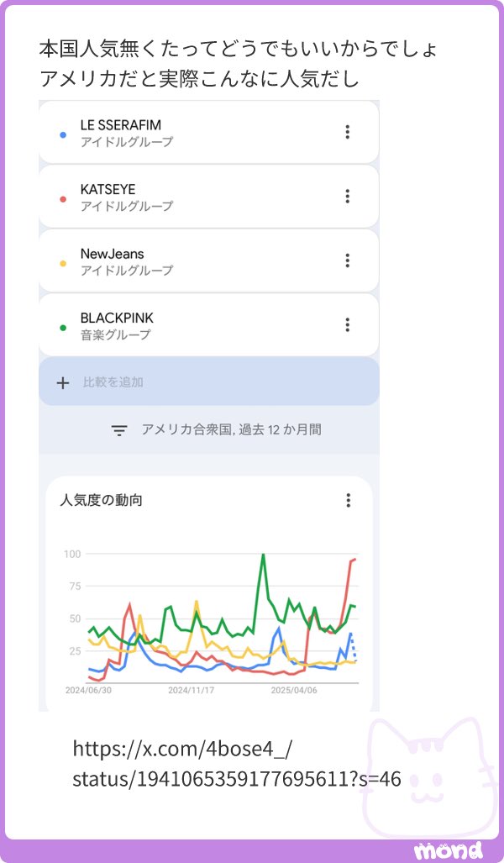The height and width of the screenshot is (863, 504).
Task: Edit the NewJeans search term
Action: coord(208,260)
